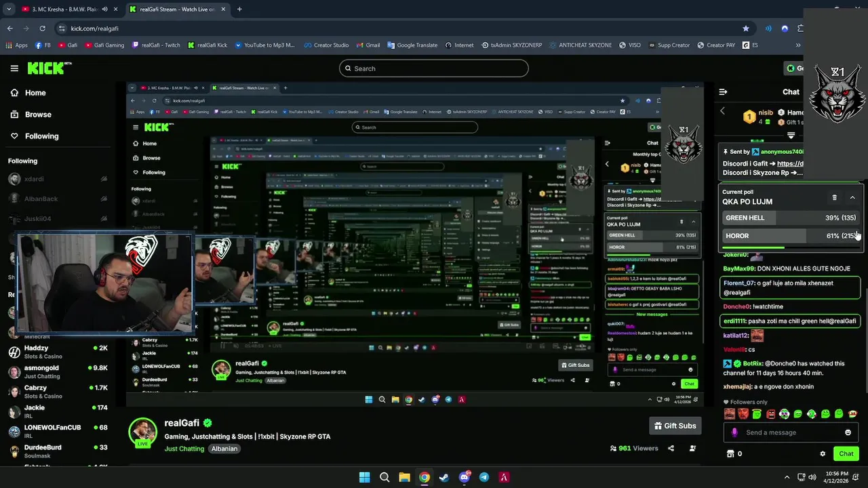Screen dimensions: 868x488
Task: Open the FB bookmark
Action: tap(42, 45)
